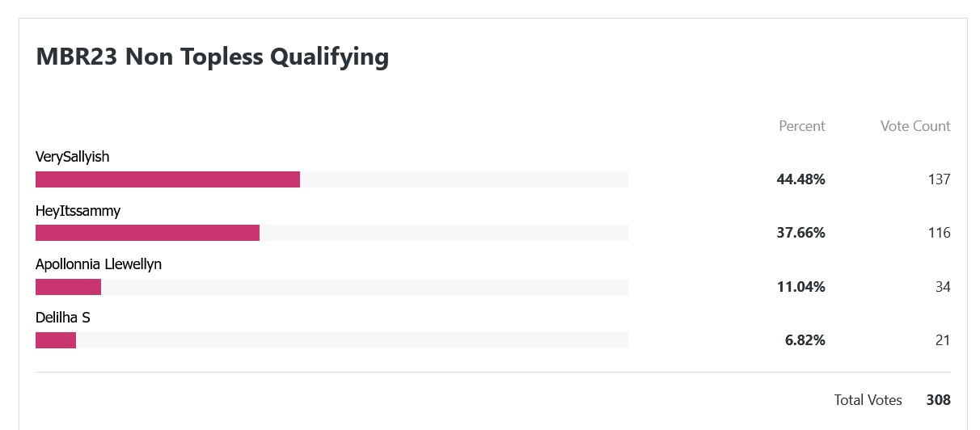The image size is (980, 430).
Task: Click the Delilha S pink bar
Action: 56,340
